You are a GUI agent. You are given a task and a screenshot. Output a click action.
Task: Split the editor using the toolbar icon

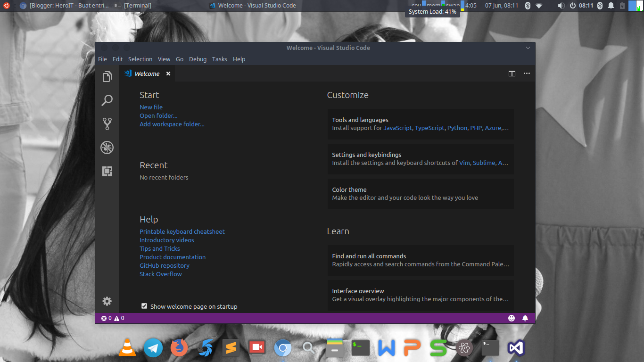point(512,74)
